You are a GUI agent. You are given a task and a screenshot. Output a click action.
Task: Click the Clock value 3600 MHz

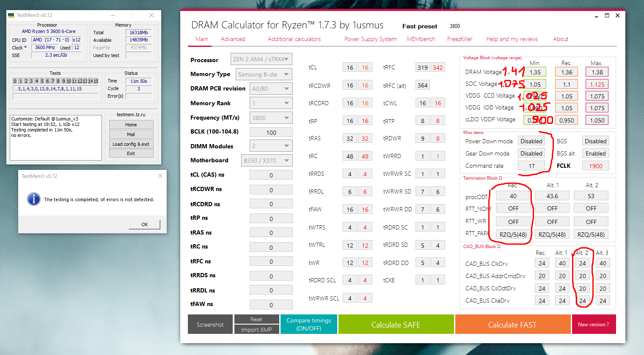click(45, 48)
